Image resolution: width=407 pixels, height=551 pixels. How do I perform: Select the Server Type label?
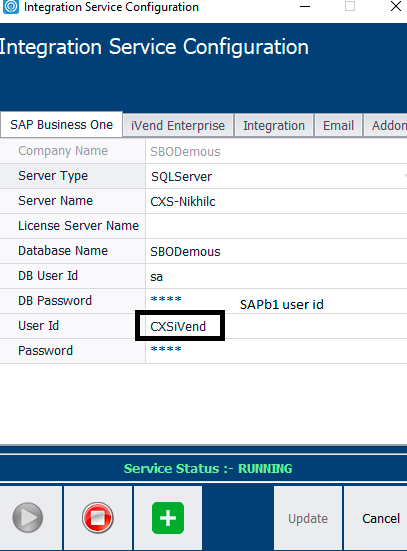click(x=53, y=176)
